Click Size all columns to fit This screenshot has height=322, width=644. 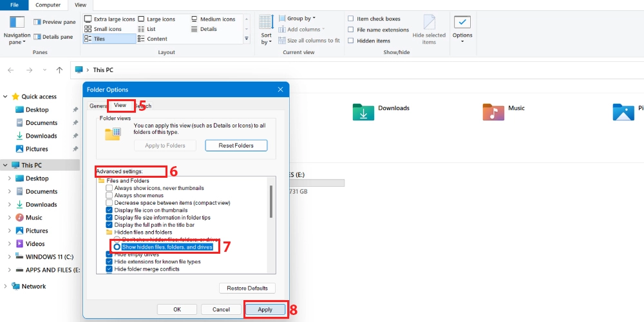309,41
